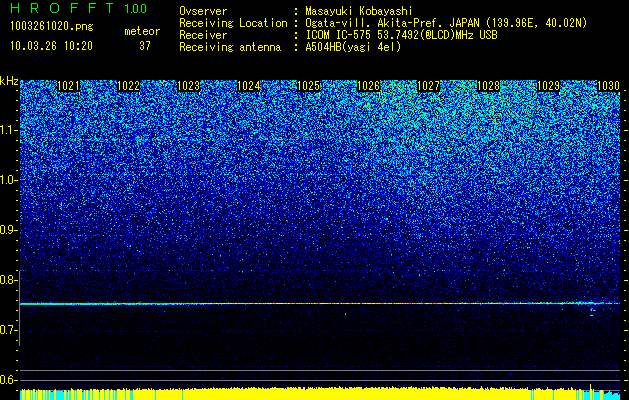Screen dimensions: 629x400
Task: Click the Ovserver field label
Action: (203, 12)
